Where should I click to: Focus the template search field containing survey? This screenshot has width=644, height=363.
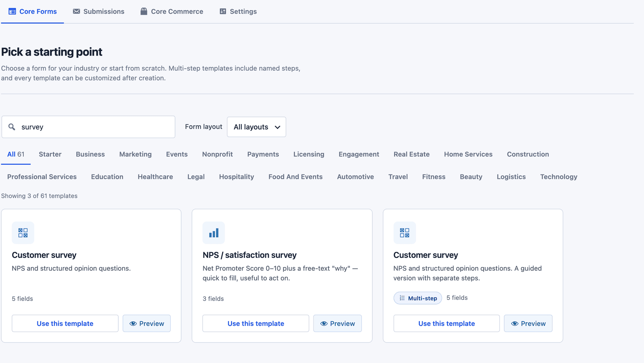(89, 127)
